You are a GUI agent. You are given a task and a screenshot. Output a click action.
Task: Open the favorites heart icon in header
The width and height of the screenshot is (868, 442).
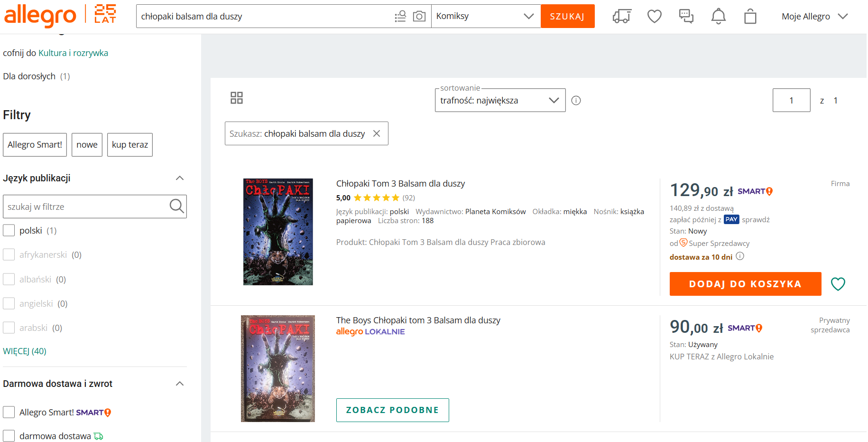(654, 17)
